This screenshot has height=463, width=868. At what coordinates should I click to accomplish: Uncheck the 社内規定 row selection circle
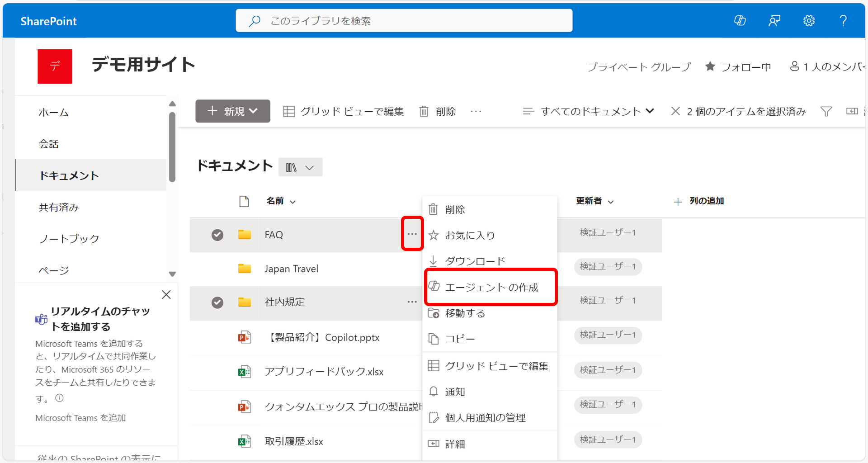tap(217, 302)
